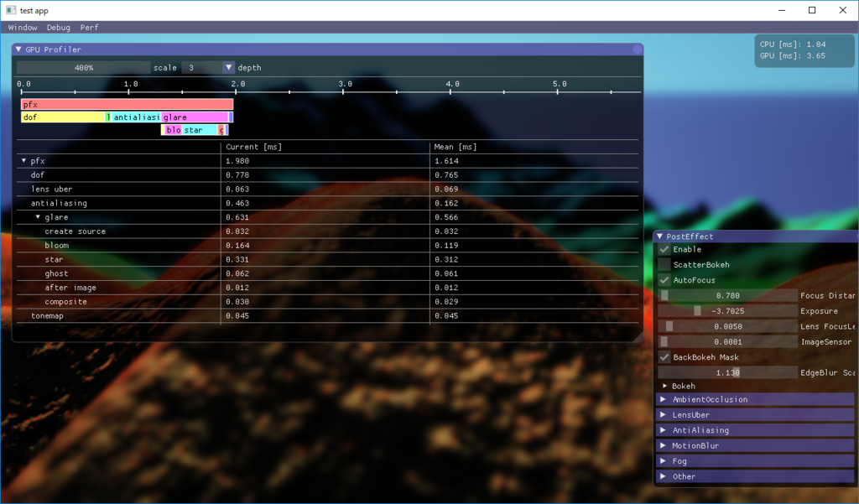
Task: Select the lens uber row
Action: point(327,189)
